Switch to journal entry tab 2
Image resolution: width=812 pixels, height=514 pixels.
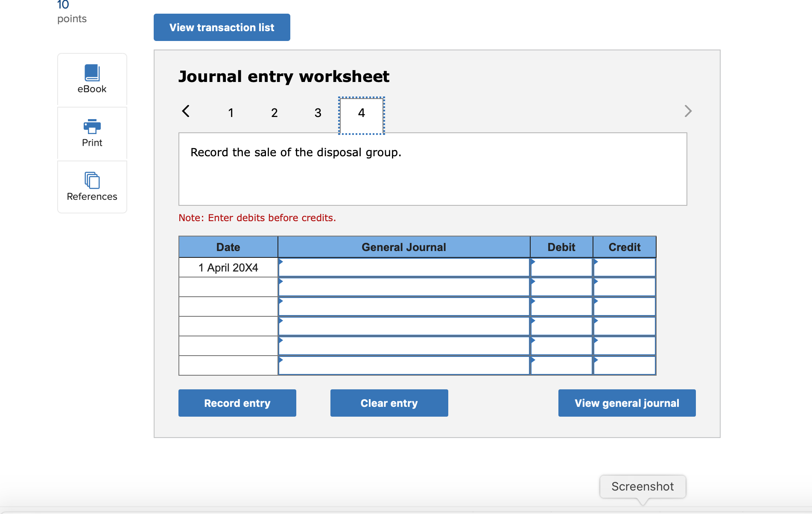pos(275,113)
